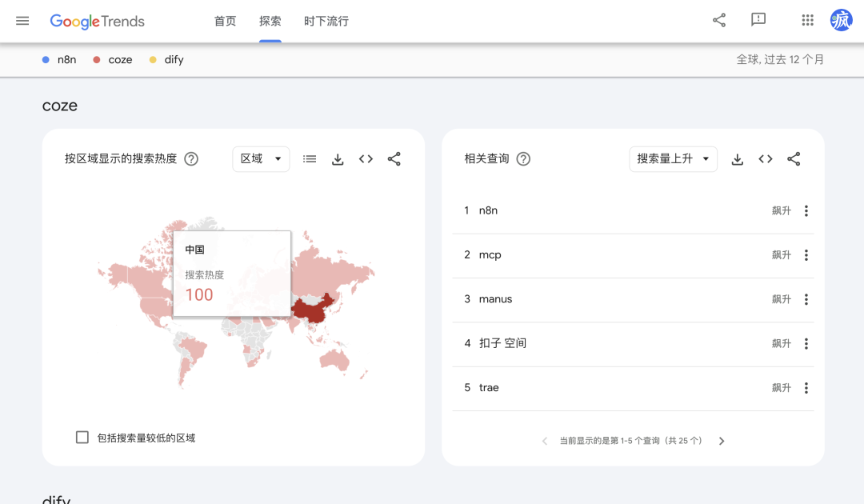Click the red coze legend dot

(97, 60)
